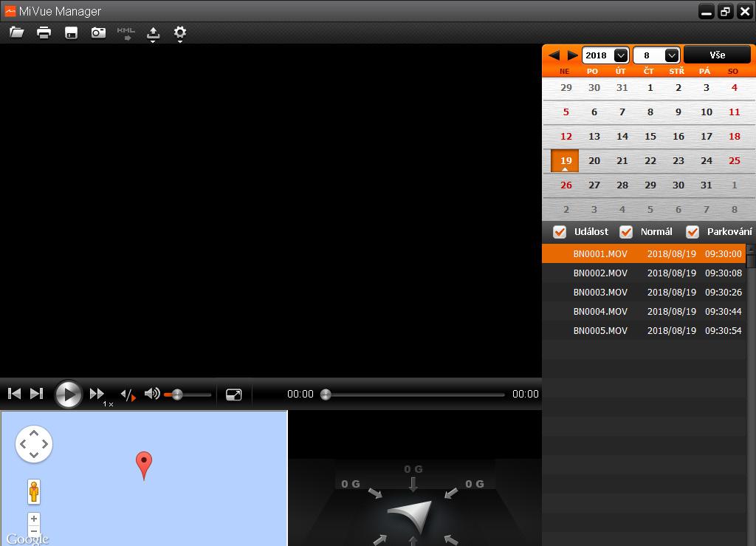The width and height of the screenshot is (756, 546).
Task: Select BN0005.MOV in file list
Action: pyautogui.click(x=644, y=331)
